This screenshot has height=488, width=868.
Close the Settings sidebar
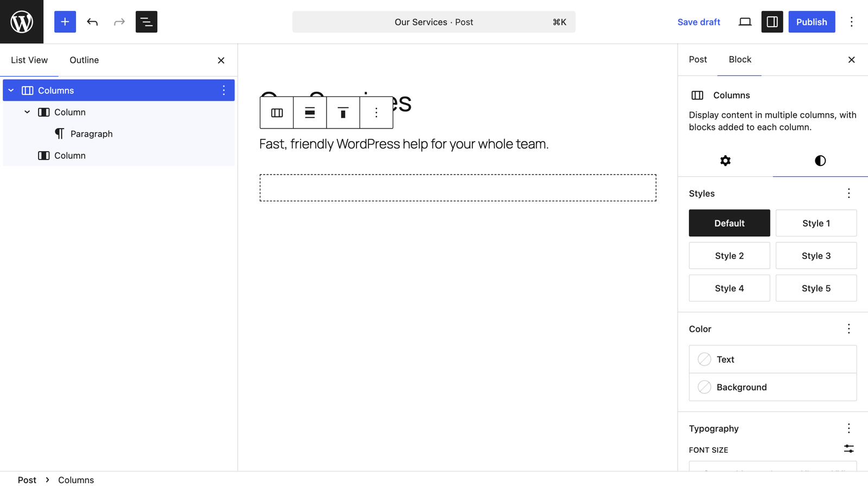[852, 60]
